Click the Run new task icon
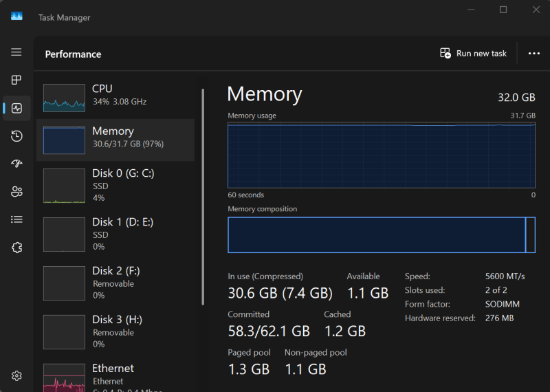The width and height of the screenshot is (550, 392). (445, 54)
